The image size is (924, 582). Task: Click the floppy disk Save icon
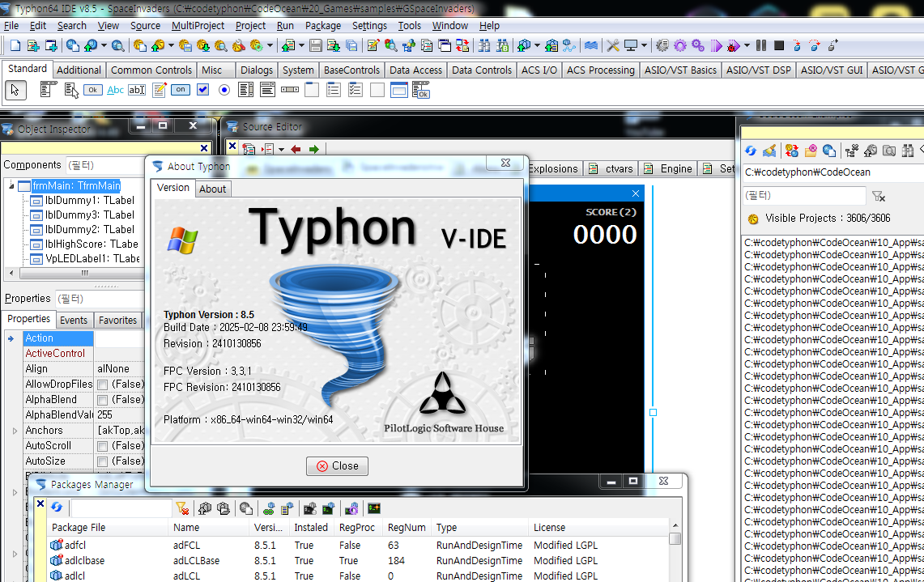[x=315, y=46]
